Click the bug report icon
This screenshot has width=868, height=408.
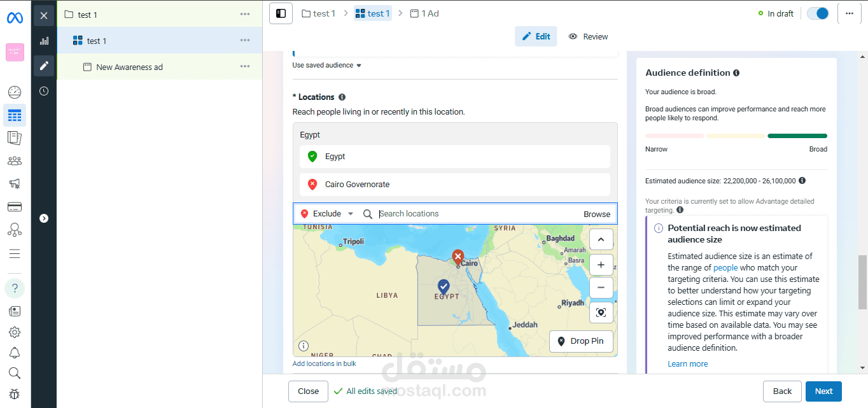[15, 394]
